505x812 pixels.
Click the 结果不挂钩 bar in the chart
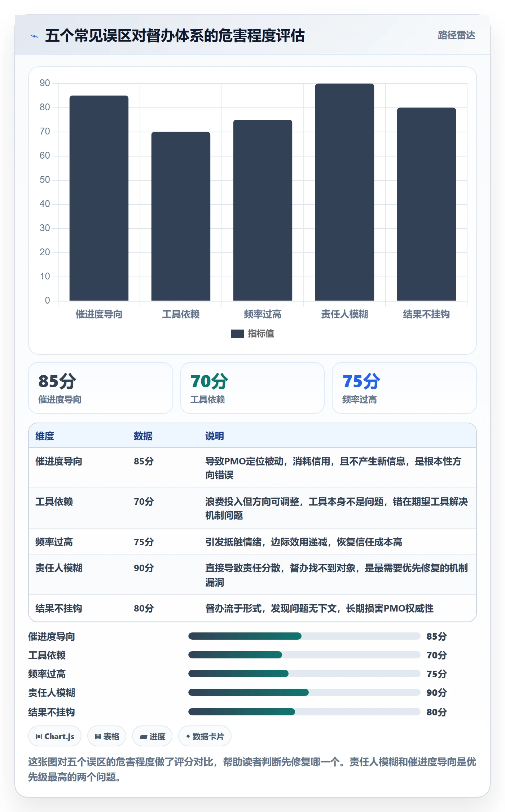point(426,204)
